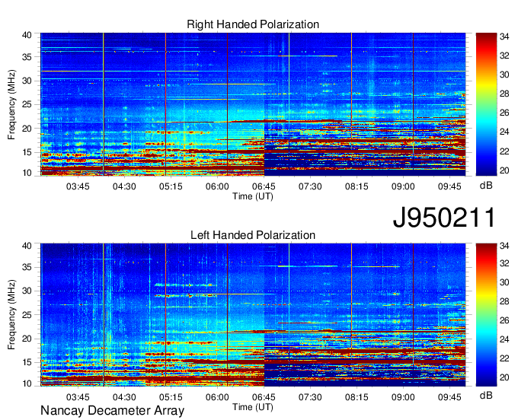Click the 05:15 time tick under Left Handed plot
Screen dimensions: 518x420
point(171,397)
